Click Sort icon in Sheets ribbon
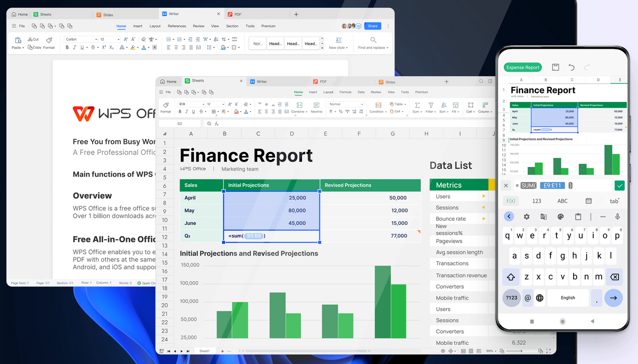This screenshot has height=364, width=638. click(x=444, y=105)
